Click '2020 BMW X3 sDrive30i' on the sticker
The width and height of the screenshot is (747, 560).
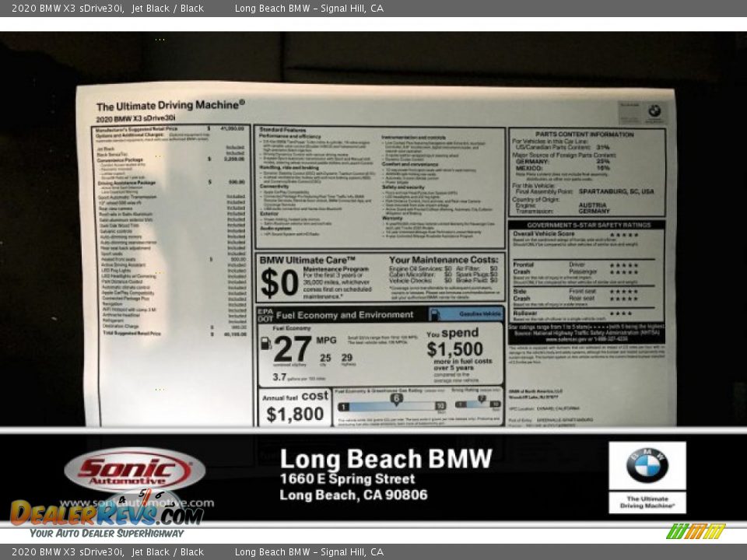click(135, 118)
